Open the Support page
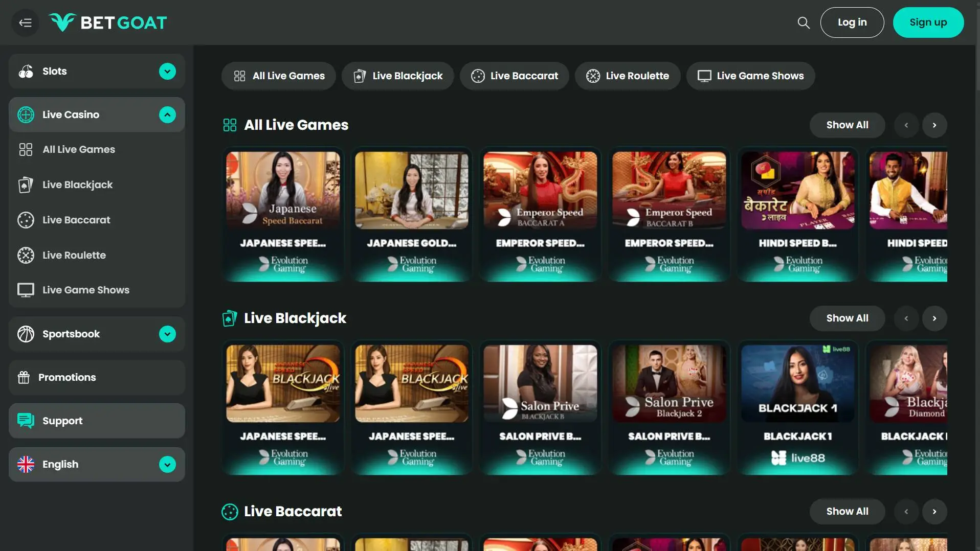This screenshot has height=551, width=980. click(x=97, y=421)
